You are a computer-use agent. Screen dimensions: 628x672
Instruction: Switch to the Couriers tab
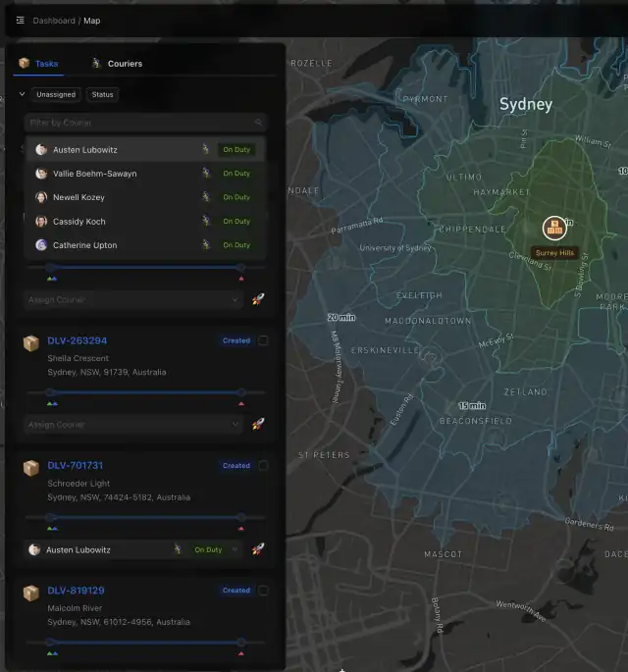117,64
